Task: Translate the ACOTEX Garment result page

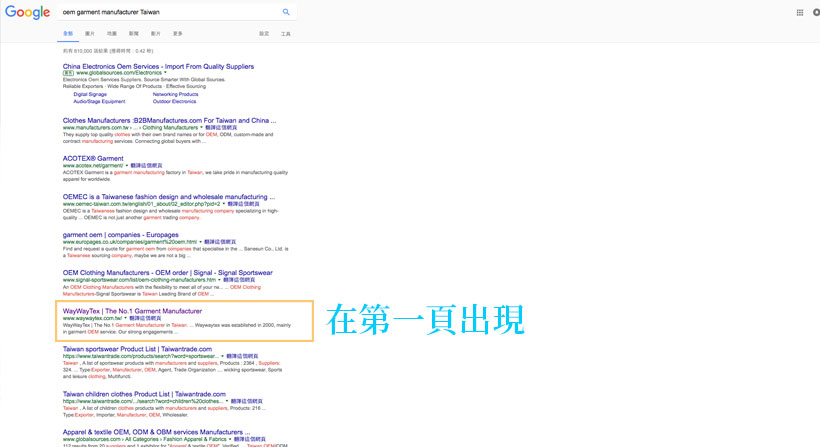Action: 146,166
